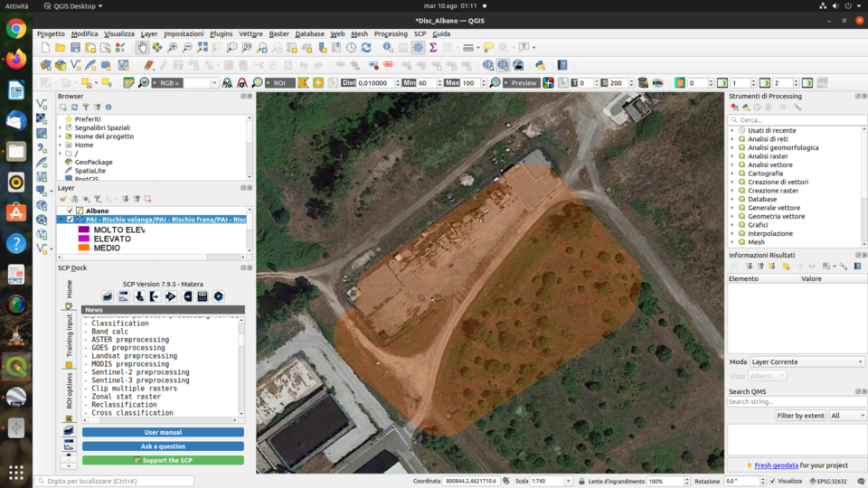Expand Segnalibri Spaziali in Browser
This screenshot has height=488, width=868.
[x=61, y=127]
